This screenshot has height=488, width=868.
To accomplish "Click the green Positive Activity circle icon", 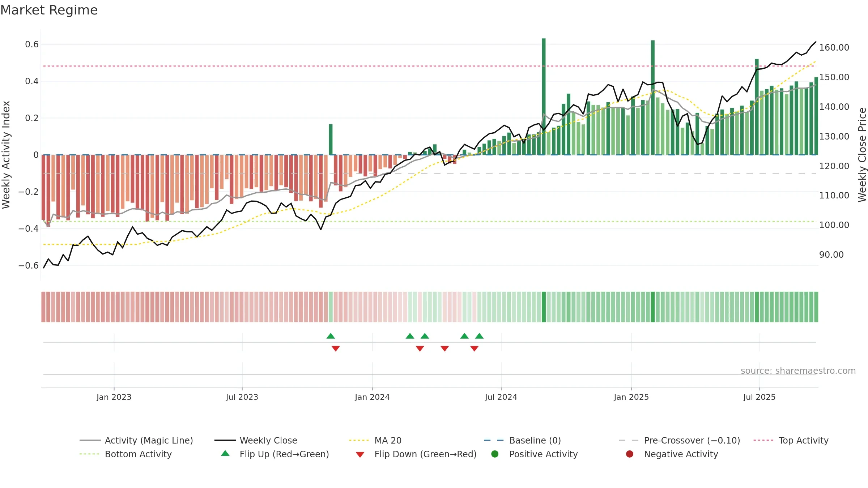I will point(495,454).
